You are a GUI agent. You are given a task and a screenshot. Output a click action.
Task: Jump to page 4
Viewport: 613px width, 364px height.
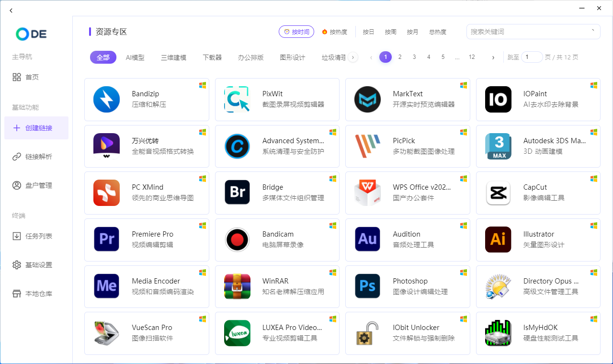pos(429,57)
